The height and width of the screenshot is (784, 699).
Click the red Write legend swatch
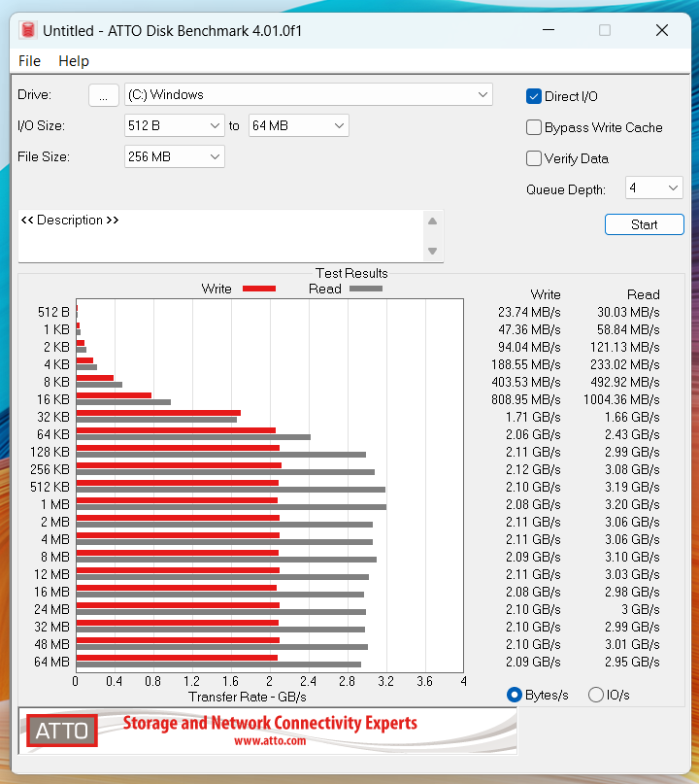click(x=259, y=289)
